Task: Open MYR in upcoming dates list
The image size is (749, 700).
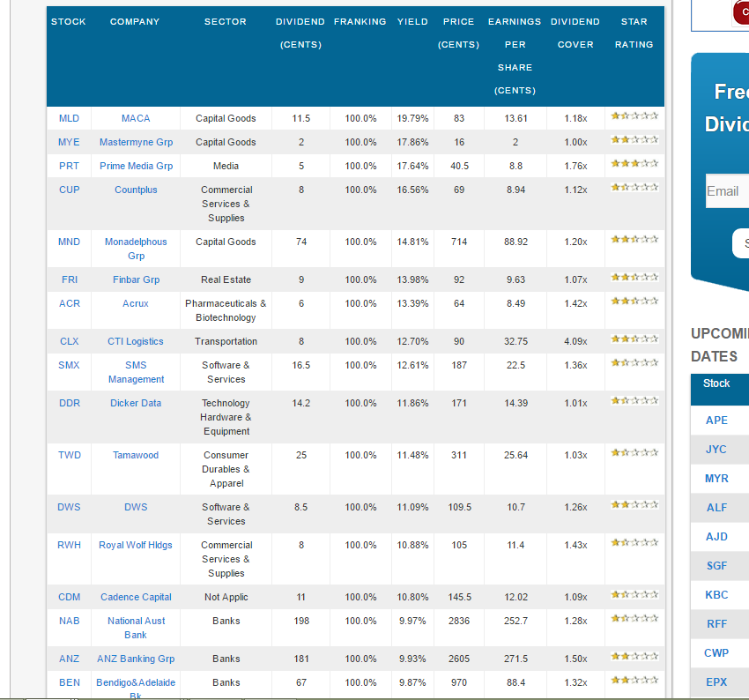Action: 716,479
